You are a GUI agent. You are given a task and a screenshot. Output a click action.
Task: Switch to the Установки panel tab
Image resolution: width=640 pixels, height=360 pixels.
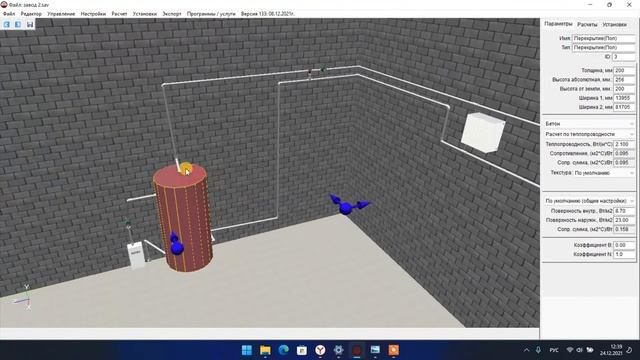[x=614, y=24]
